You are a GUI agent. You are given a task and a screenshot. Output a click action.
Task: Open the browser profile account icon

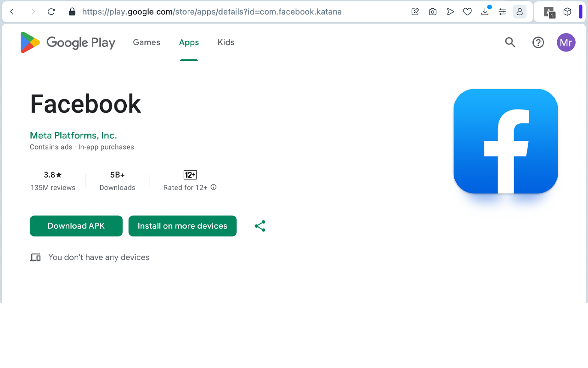(x=520, y=12)
